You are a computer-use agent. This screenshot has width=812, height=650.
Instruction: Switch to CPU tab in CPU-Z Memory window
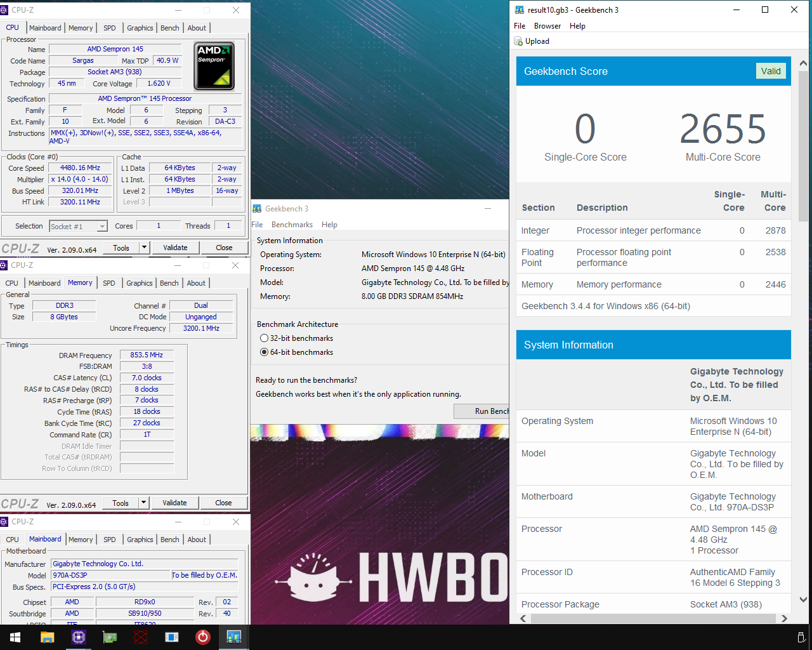coord(12,283)
